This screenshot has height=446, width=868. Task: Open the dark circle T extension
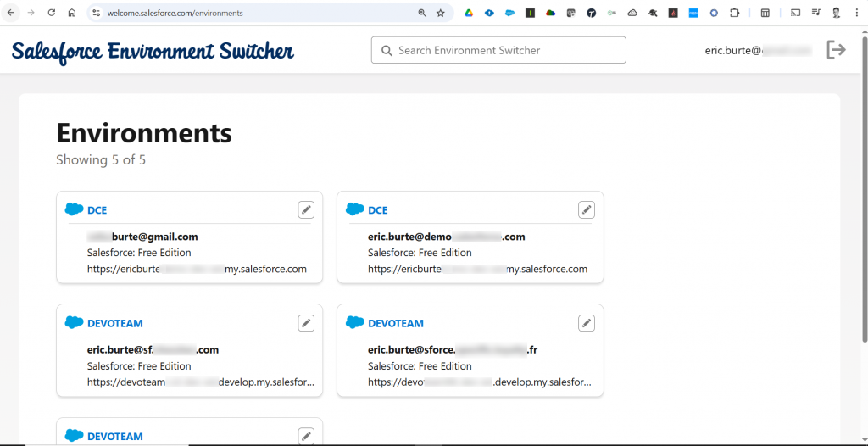coord(591,13)
